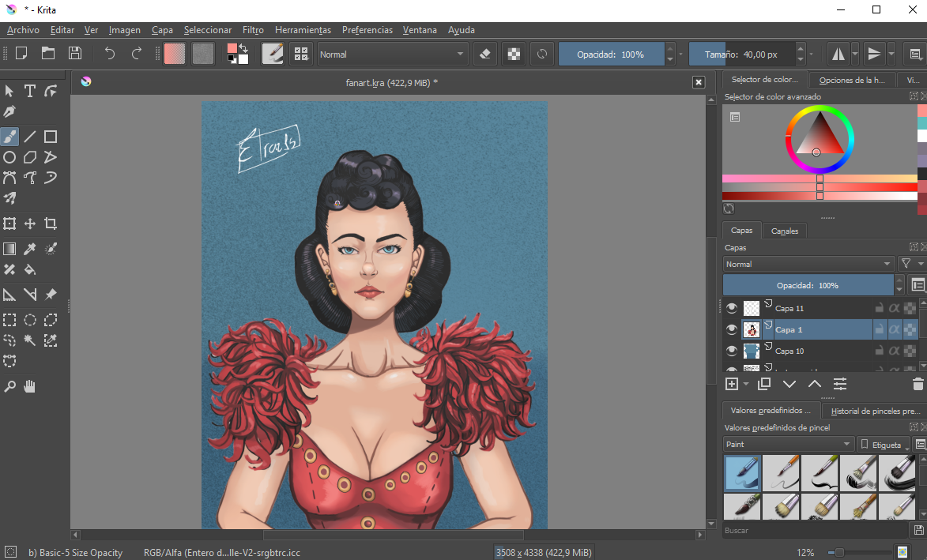Click the Buscar brush search field
Screen dimensions: 927x560
[x=817, y=531]
